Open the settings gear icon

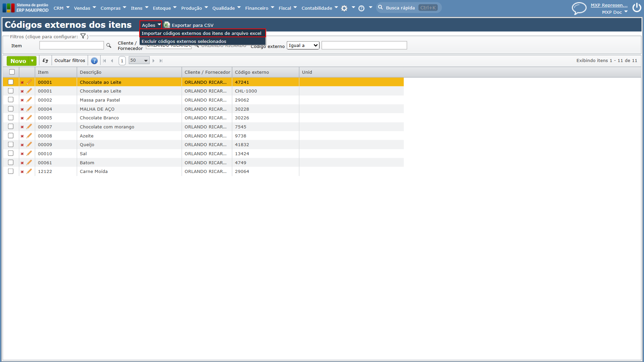click(344, 8)
